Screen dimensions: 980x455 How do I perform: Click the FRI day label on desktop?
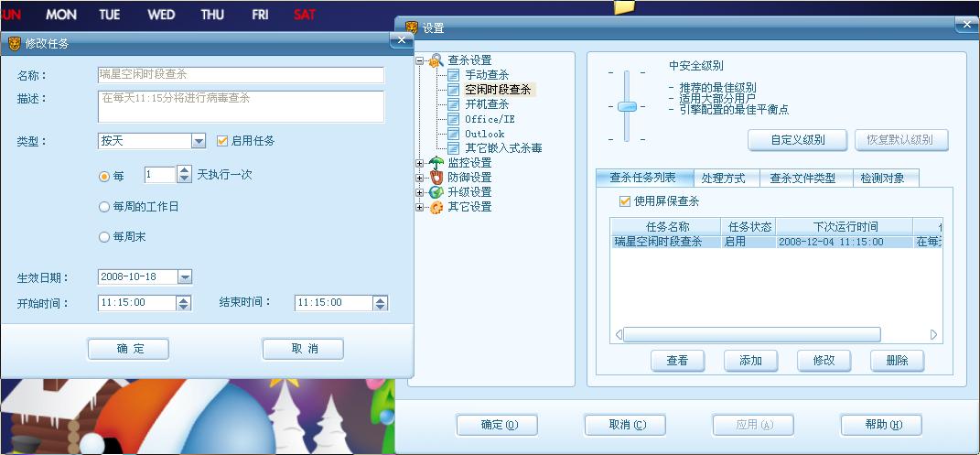pyautogui.click(x=260, y=15)
